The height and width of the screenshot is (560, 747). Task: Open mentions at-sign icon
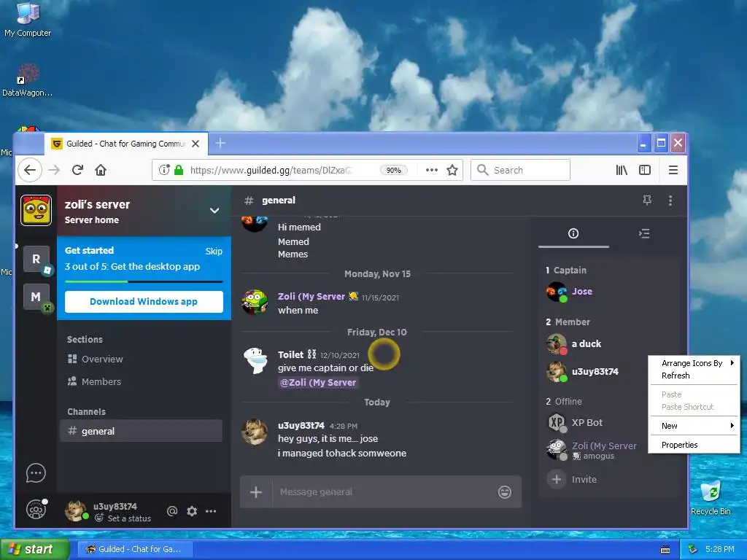point(172,511)
